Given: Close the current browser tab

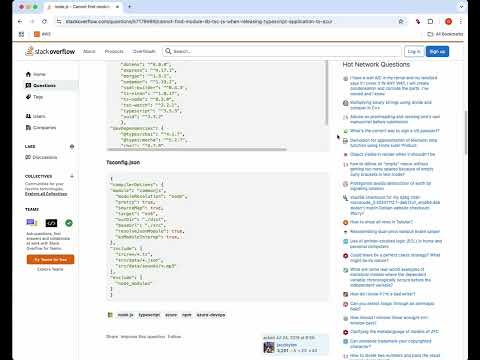Looking at the screenshot, I should point(117,7).
